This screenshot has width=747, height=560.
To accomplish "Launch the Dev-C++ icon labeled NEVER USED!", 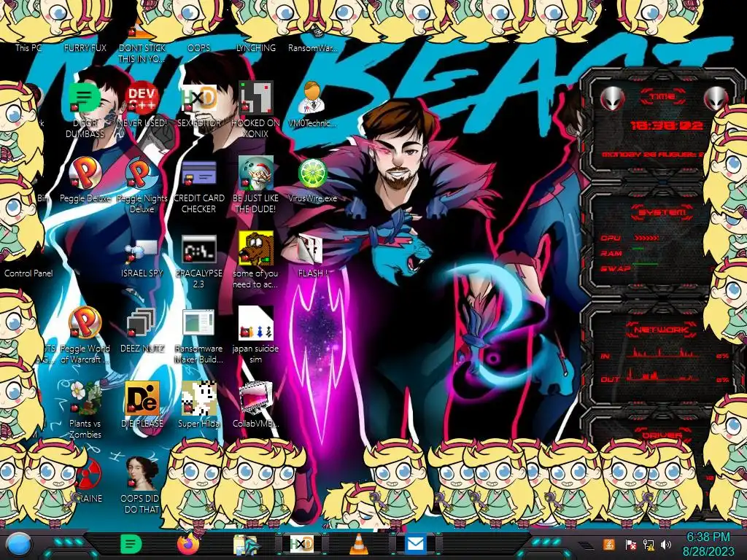I will point(142,98).
